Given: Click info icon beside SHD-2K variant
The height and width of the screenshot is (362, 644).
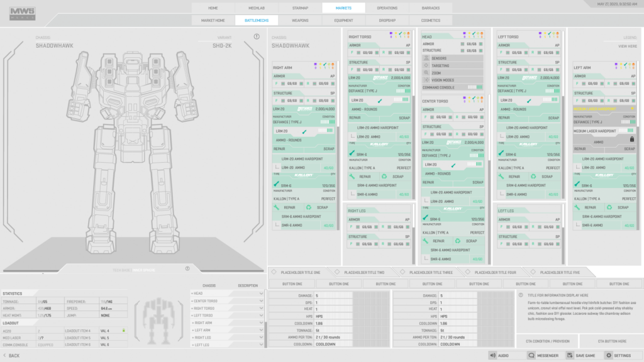Looking at the screenshot, I should click(257, 37).
